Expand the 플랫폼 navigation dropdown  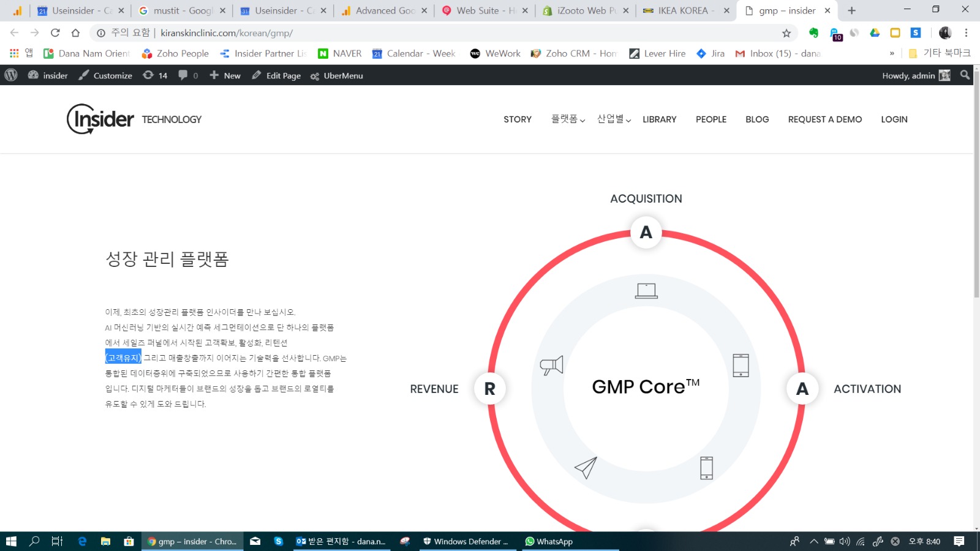568,119
